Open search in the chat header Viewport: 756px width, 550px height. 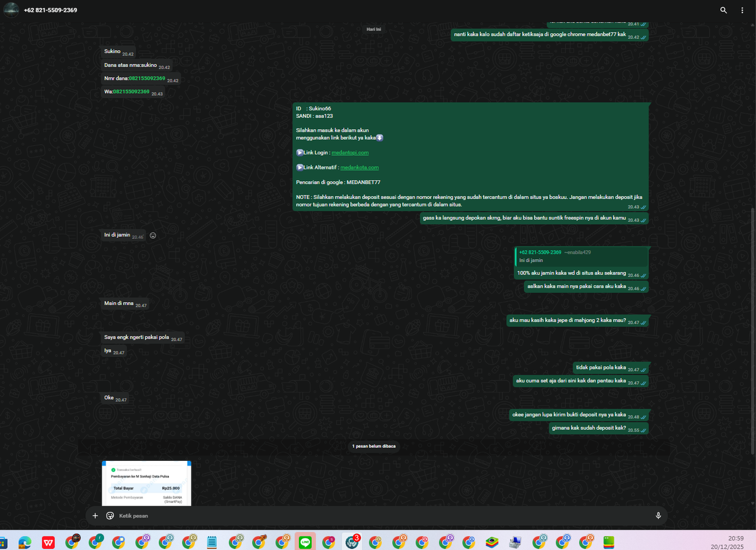[x=724, y=10]
